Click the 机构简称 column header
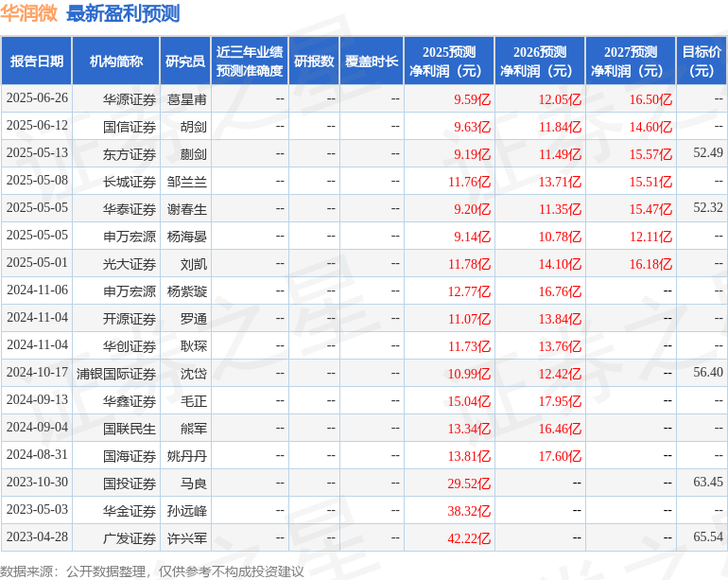Image resolution: width=728 pixels, height=580 pixels. click(116, 61)
